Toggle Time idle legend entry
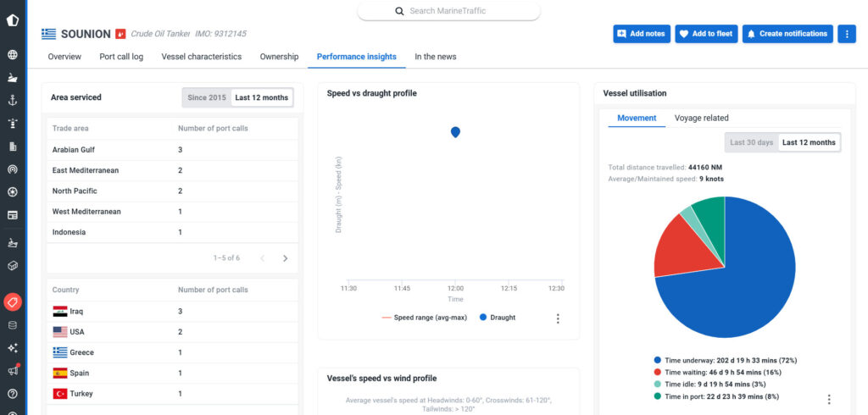The height and width of the screenshot is (415, 868). coord(709,384)
